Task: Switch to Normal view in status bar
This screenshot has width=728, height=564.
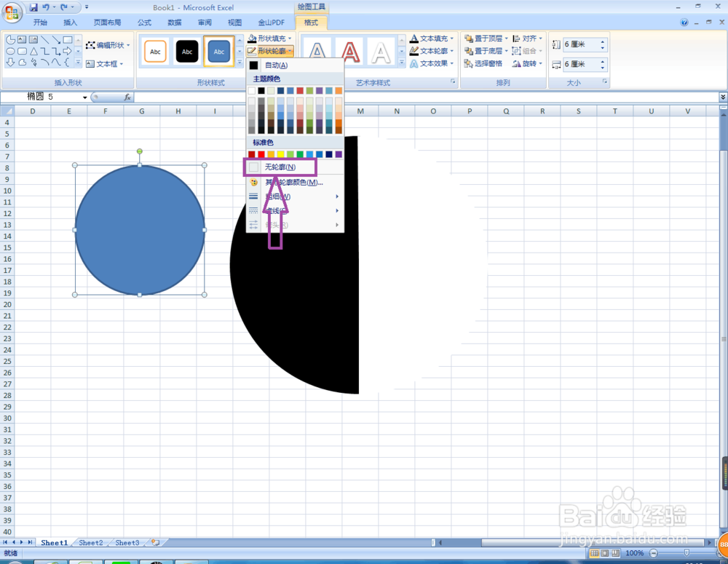Action: (594, 553)
